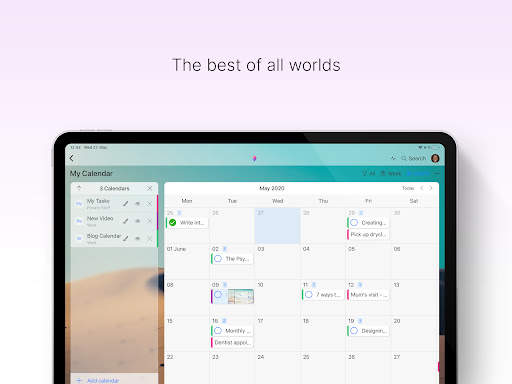
Task: Open the All filter above the calendar
Action: (x=369, y=173)
